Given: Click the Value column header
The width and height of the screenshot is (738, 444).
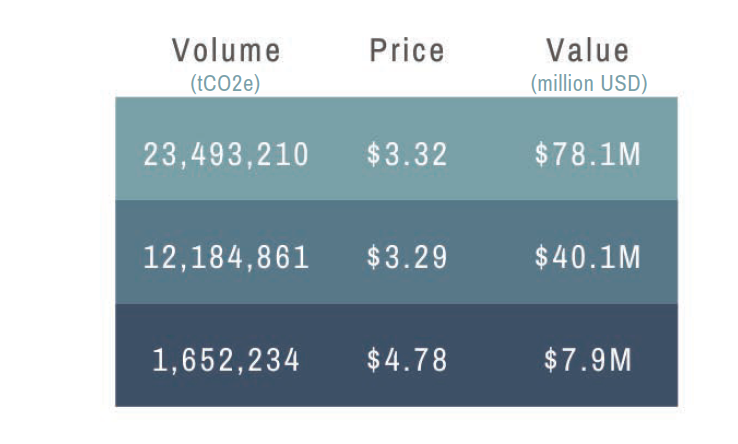Looking at the screenshot, I should (x=588, y=51).
